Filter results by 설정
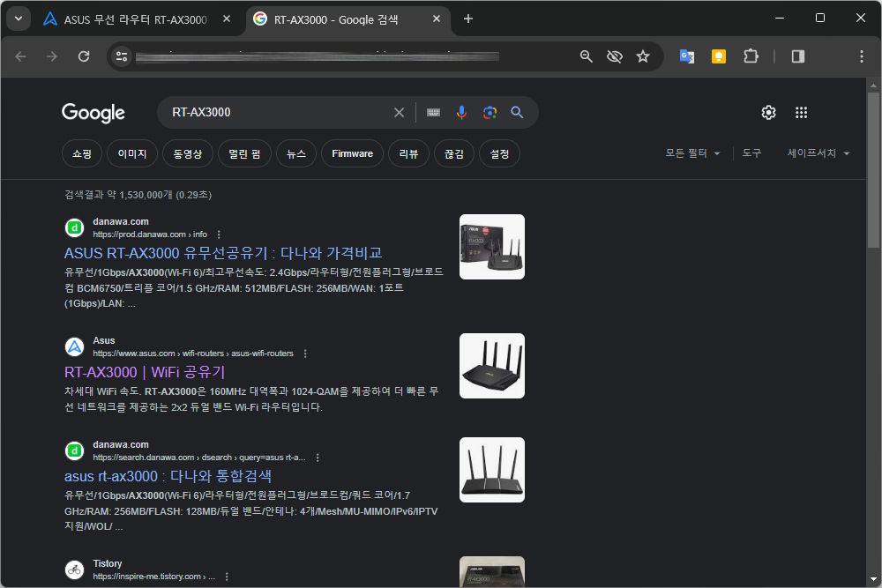The image size is (882, 588). 499,153
